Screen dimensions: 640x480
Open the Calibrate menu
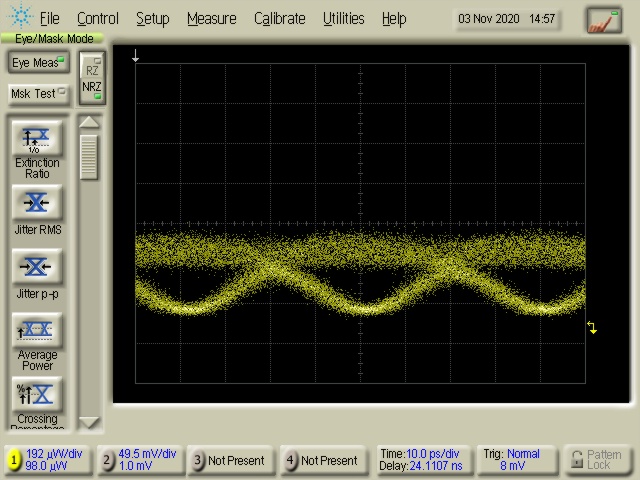click(x=280, y=18)
